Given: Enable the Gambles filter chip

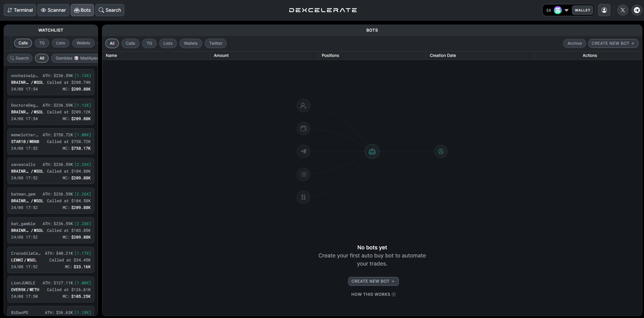Looking at the screenshot, I should [64, 58].
